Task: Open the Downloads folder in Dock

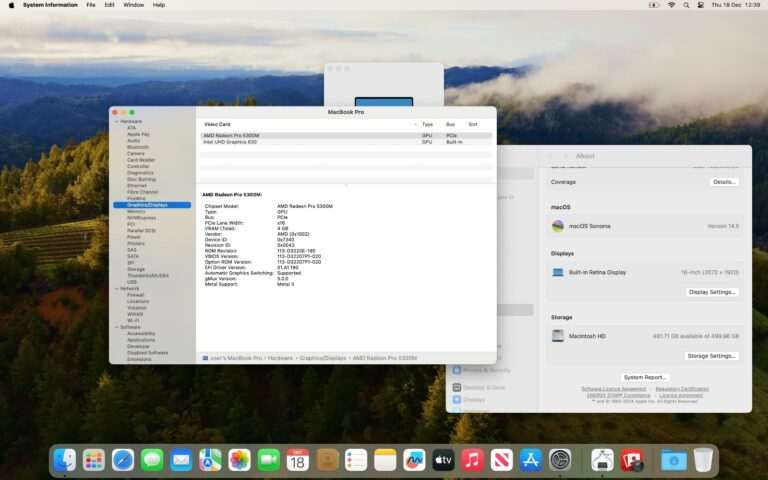Action: (674, 460)
